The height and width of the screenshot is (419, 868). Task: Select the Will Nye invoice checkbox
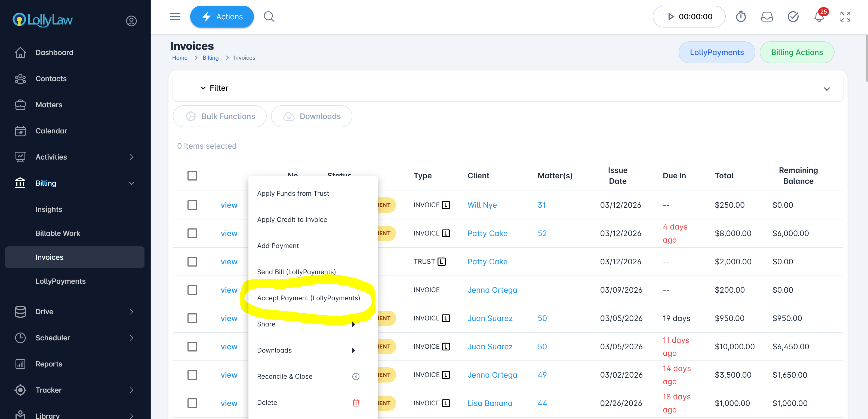[x=192, y=205]
